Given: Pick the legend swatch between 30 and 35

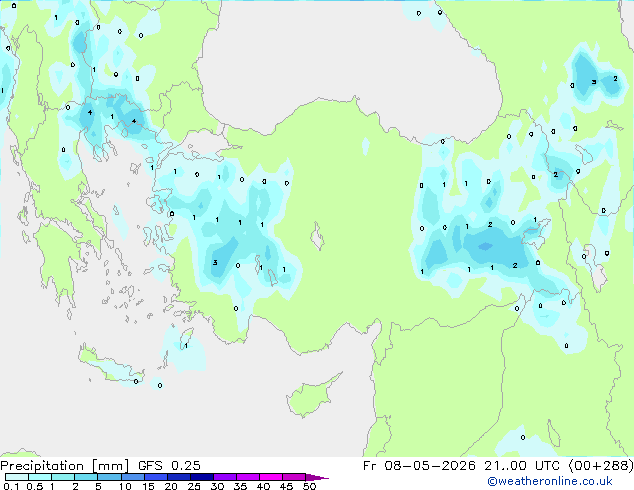Looking at the screenshot, I should point(225,477).
